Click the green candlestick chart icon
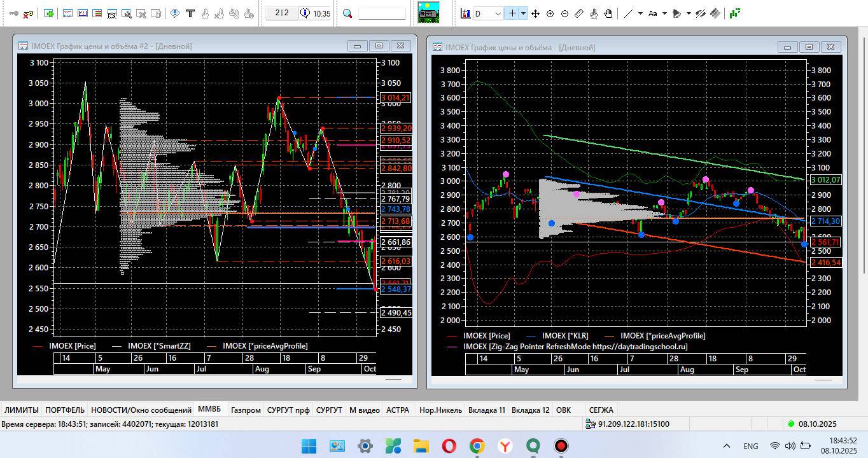 coord(735,13)
